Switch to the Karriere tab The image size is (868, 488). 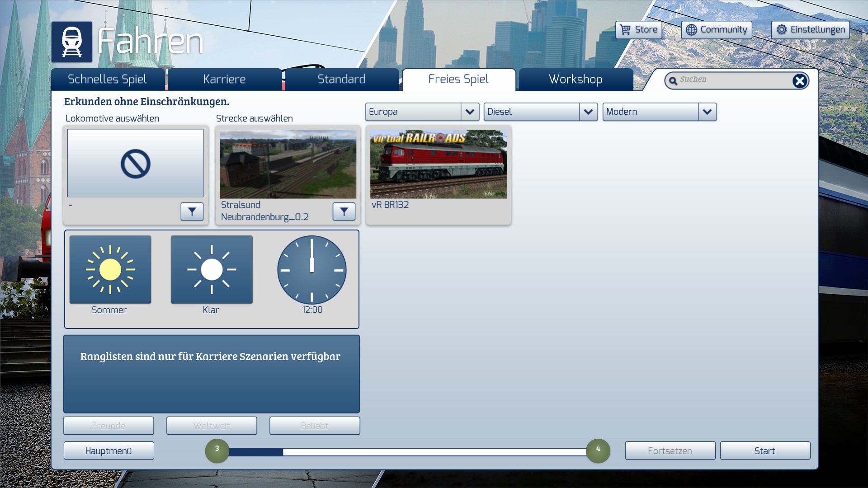pos(224,80)
